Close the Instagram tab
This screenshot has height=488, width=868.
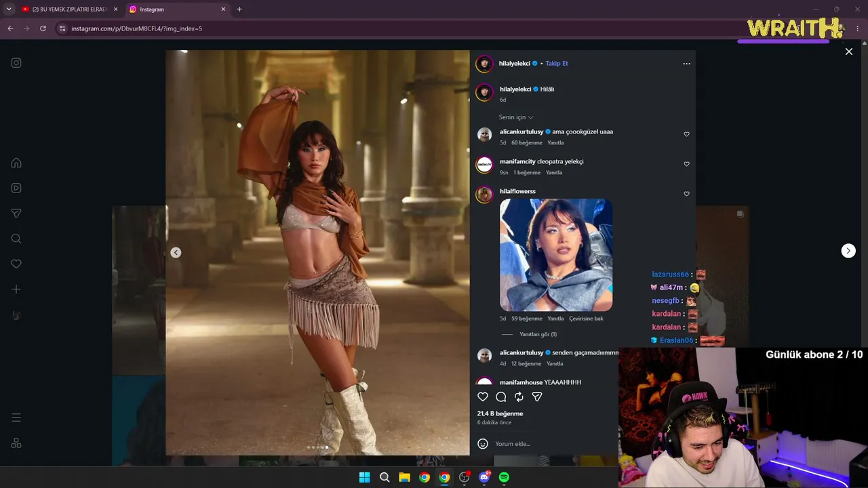[x=223, y=9]
